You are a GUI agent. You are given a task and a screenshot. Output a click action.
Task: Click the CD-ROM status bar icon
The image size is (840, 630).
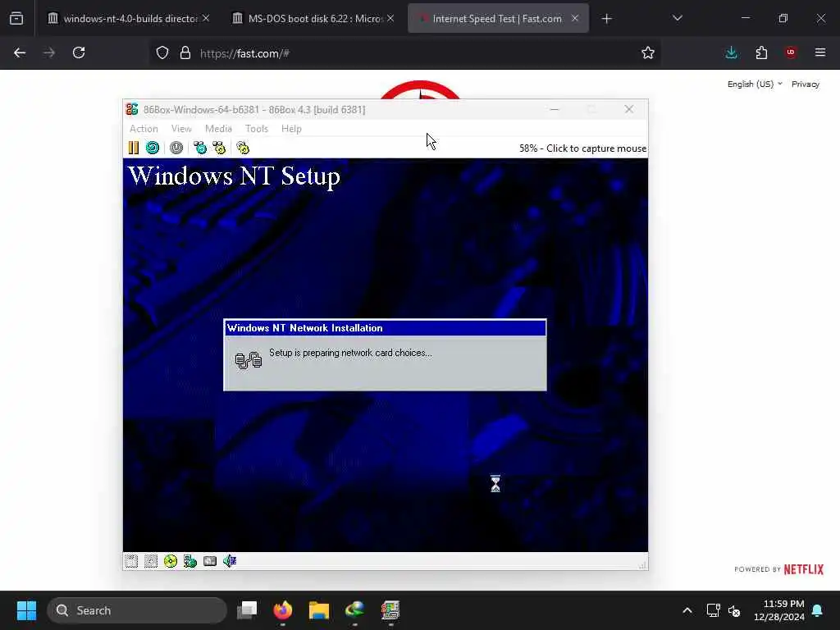pos(171,561)
